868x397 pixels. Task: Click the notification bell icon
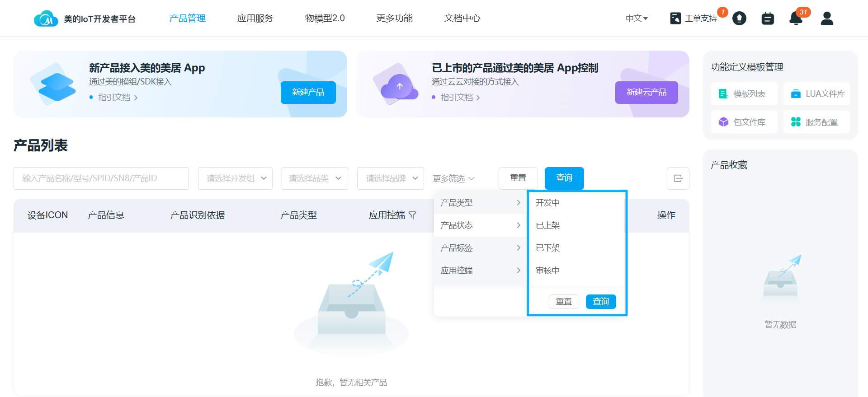[x=796, y=19]
